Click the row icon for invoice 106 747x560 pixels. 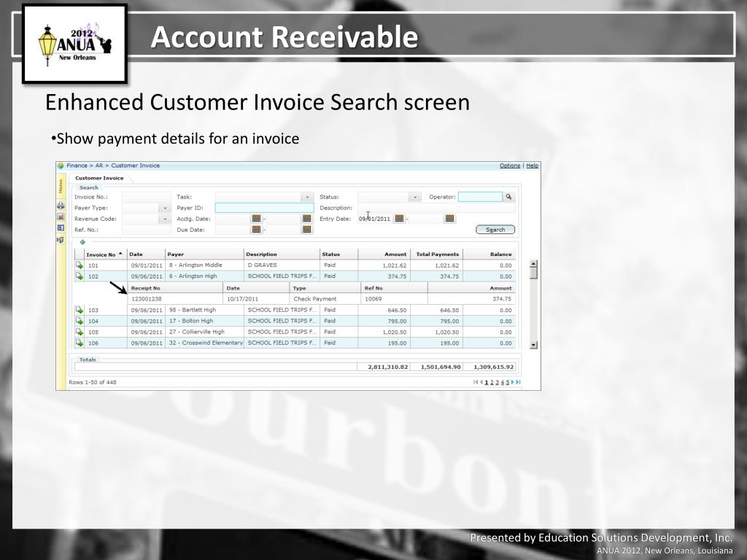(x=80, y=343)
